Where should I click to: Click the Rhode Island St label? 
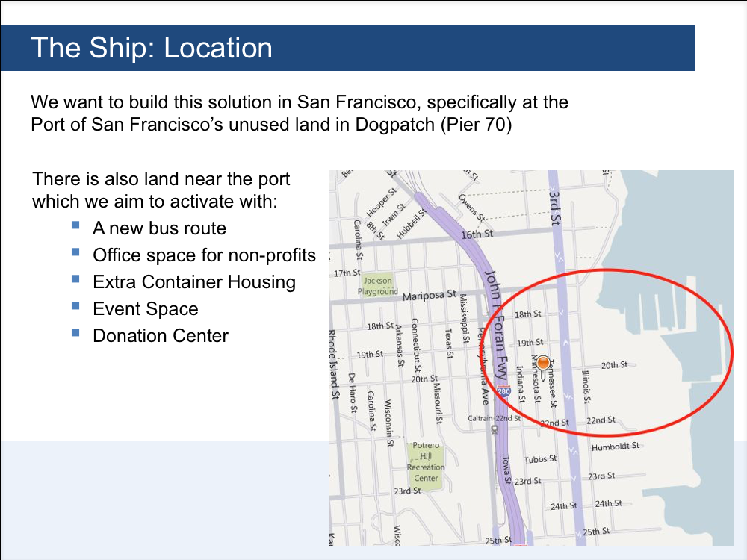coord(335,364)
